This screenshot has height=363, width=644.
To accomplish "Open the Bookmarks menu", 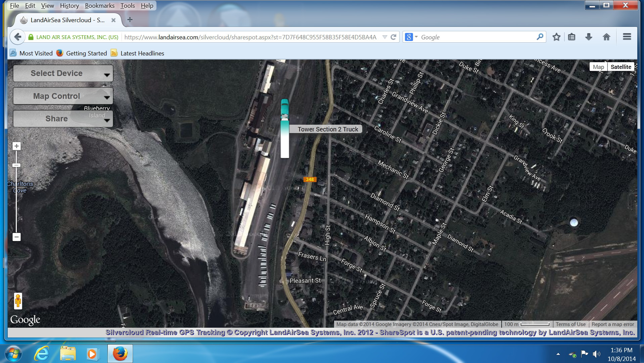I will 99,6.
